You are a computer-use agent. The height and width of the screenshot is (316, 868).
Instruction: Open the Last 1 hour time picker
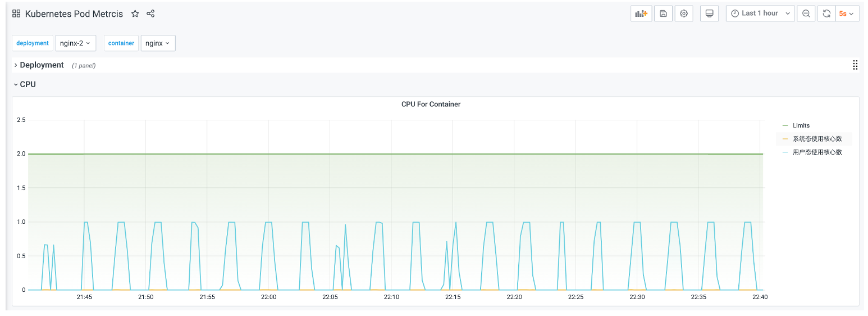[x=760, y=13]
